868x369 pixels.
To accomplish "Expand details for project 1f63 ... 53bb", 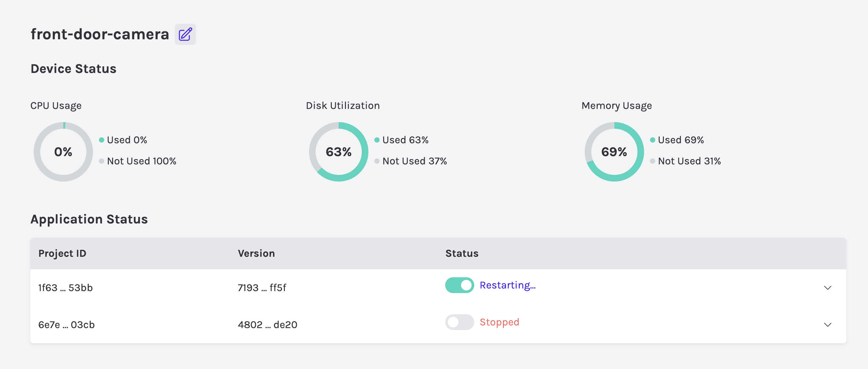I will point(828,288).
